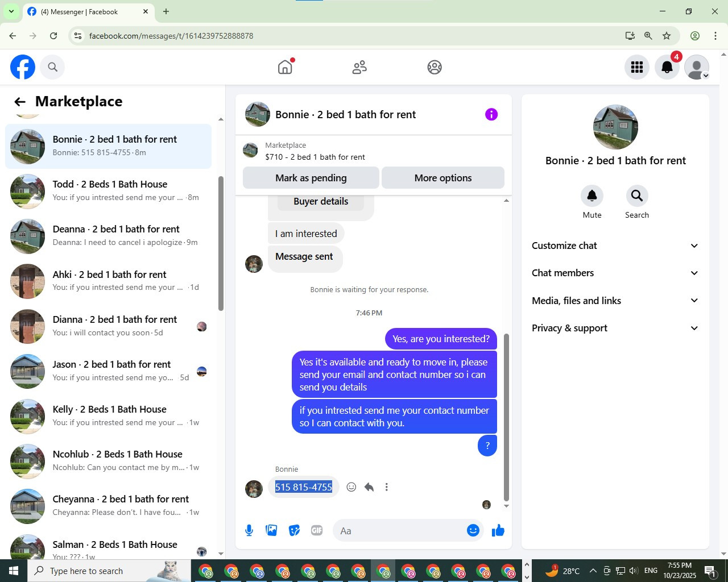Click the selected 515 815-4755 message
The height and width of the screenshot is (582, 728).
coord(304,487)
